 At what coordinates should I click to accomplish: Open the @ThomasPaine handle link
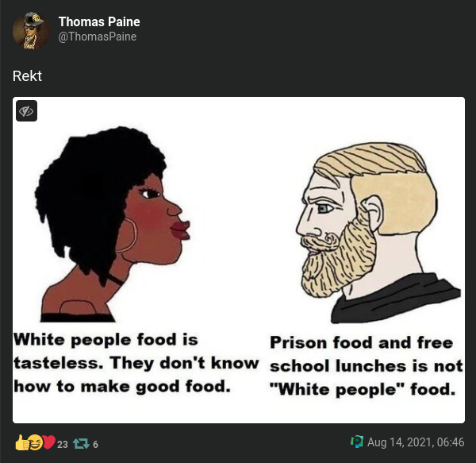(97, 37)
